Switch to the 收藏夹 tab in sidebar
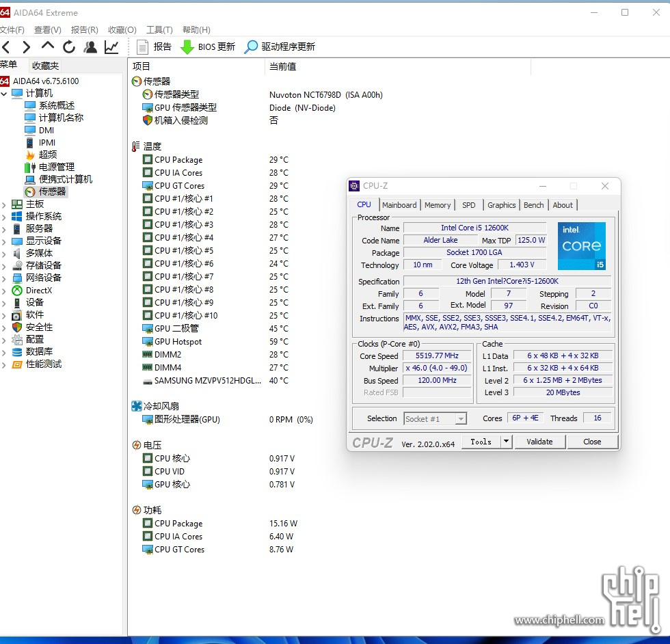The width and height of the screenshot is (670, 644). (x=45, y=66)
